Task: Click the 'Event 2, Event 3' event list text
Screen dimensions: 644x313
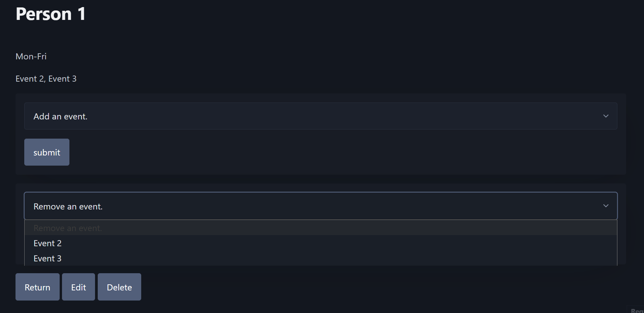Action: (x=46, y=79)
